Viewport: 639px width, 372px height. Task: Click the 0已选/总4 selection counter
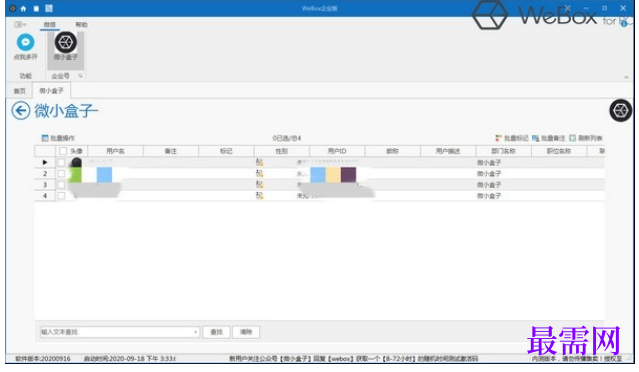pyautogui.click(x=286, y=139)
